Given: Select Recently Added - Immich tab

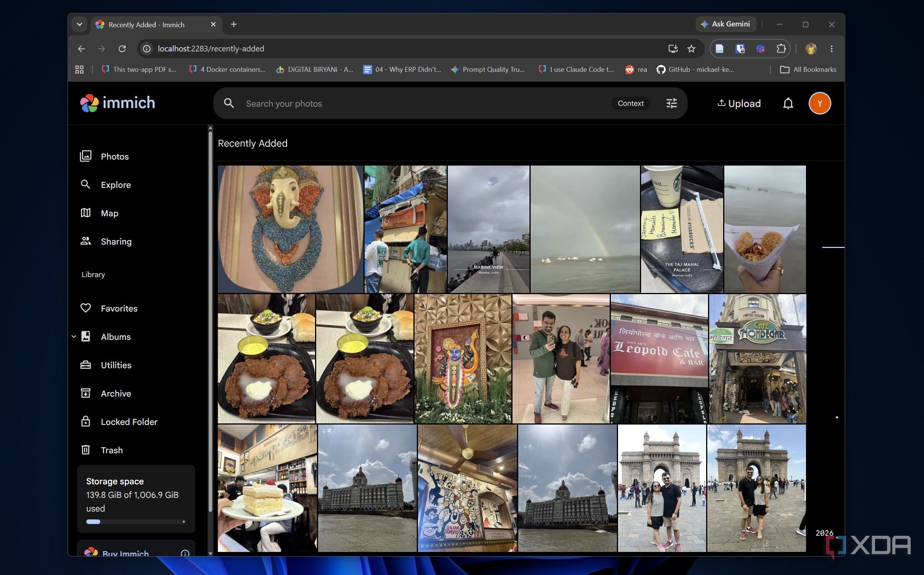Looking at the screenshot, I should [x=156, y=25].
